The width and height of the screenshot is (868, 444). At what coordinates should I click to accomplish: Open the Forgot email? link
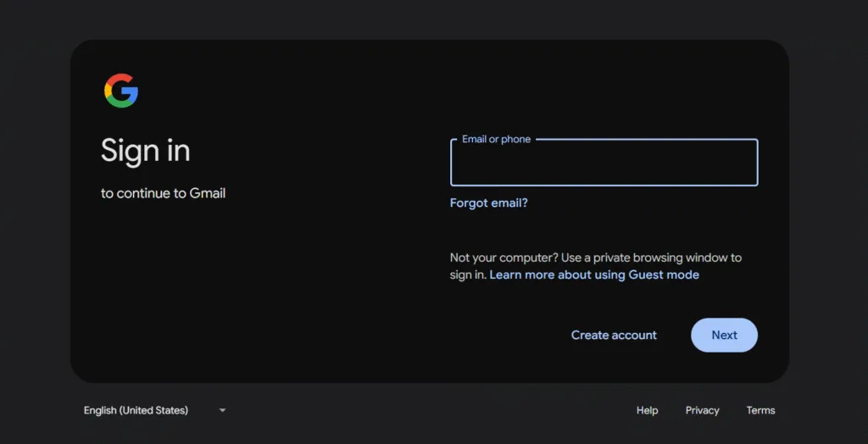click(488, 203)
